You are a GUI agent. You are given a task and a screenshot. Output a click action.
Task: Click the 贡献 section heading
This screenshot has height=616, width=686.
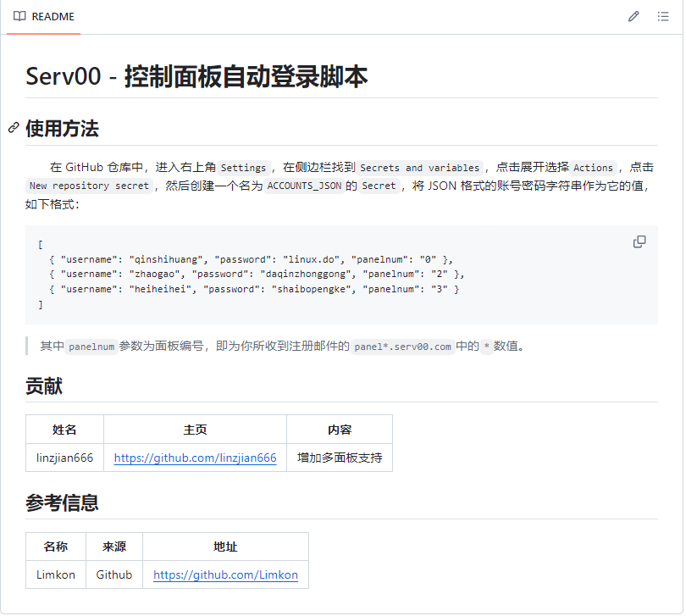coord(44,387)
